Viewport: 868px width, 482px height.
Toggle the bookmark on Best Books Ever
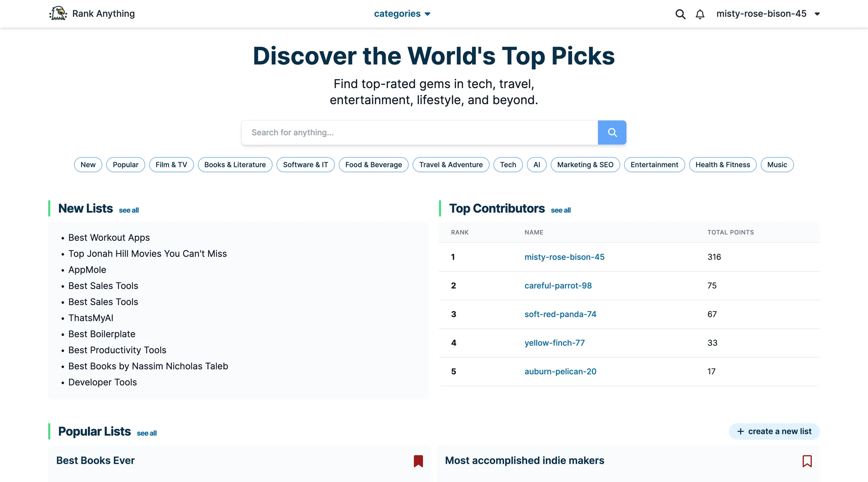tap(418, 460)
